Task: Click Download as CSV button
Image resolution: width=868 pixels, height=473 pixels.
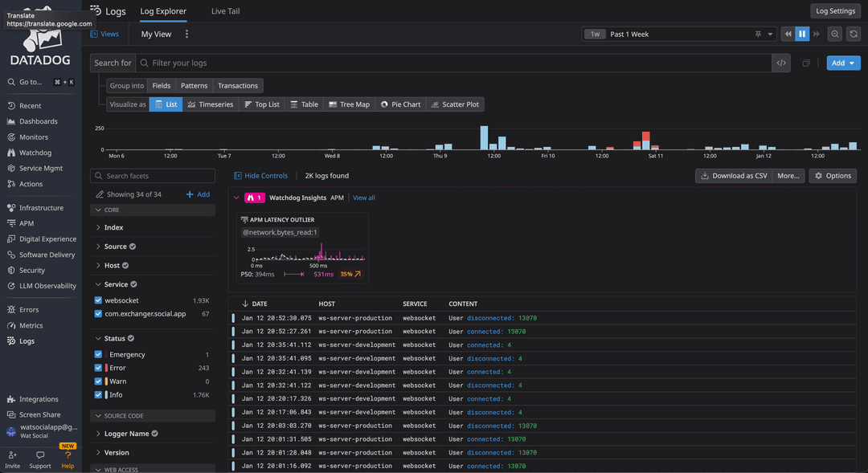Action: point(734,176)
